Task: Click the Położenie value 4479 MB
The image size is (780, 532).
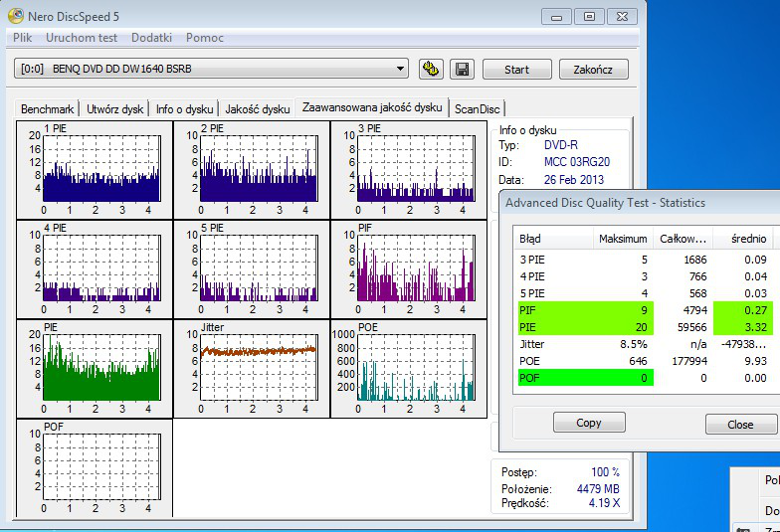Action: (598, 489)
